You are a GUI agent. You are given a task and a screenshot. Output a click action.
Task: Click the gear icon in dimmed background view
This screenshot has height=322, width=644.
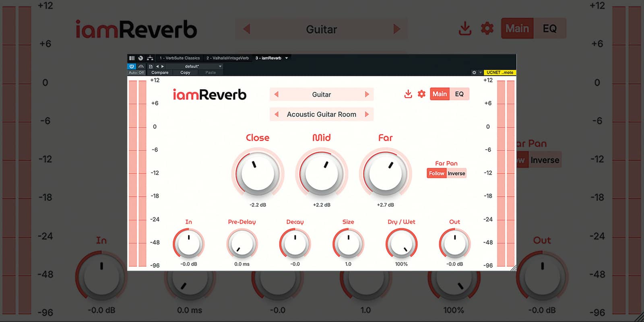point(487,29)
